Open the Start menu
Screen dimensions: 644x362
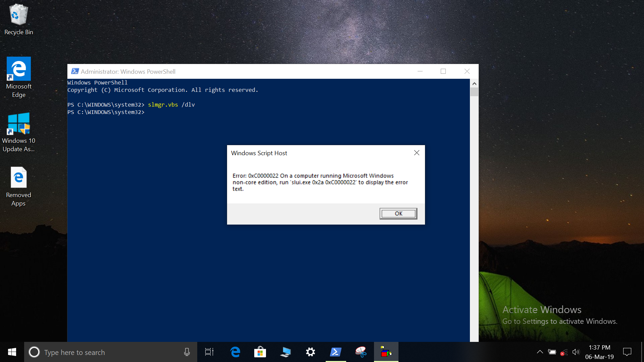12,352
